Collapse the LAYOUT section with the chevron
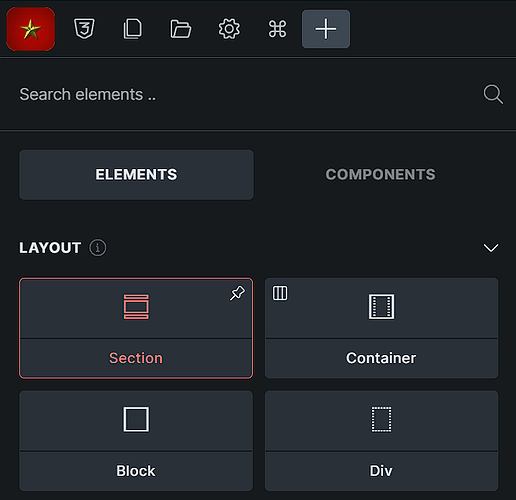The width and height of the screenshot is (516, 500). pos(491,248)
